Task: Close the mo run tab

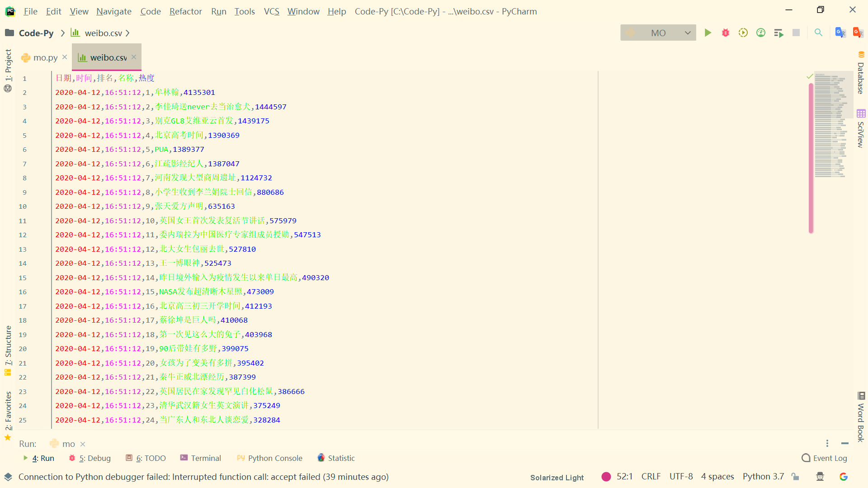Action: coord(83,444)
